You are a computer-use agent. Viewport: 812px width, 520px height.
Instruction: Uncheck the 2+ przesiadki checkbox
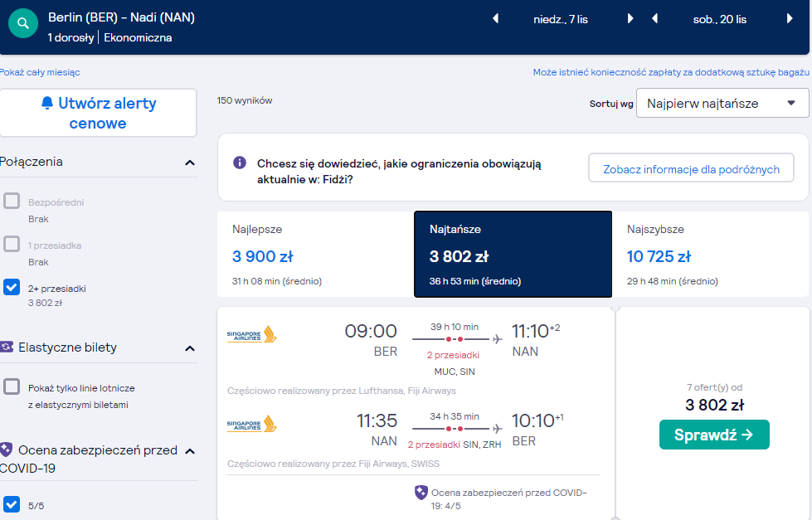point(12,287)
